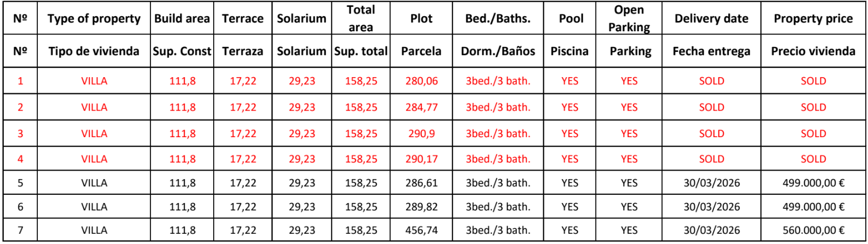This screenshot has width=868, height=244.
Task: Click the "Open Parking" column header
Action: (x=628, y=18)
